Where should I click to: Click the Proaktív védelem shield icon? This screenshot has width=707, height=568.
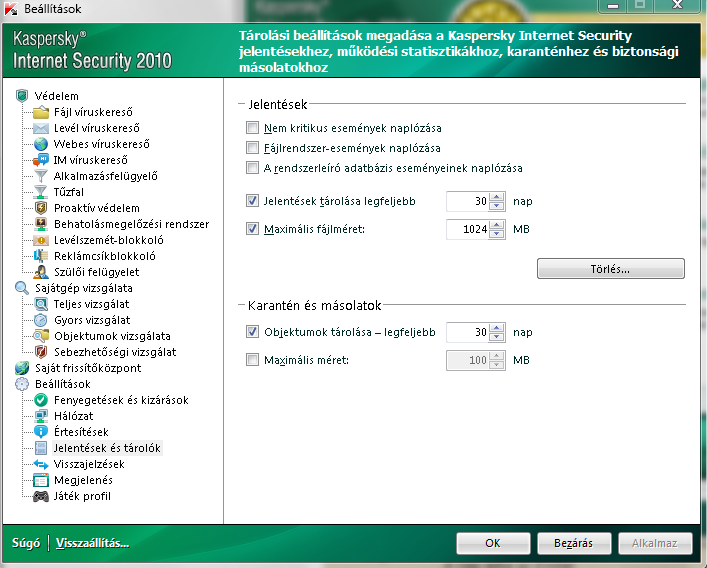point(41,208)
